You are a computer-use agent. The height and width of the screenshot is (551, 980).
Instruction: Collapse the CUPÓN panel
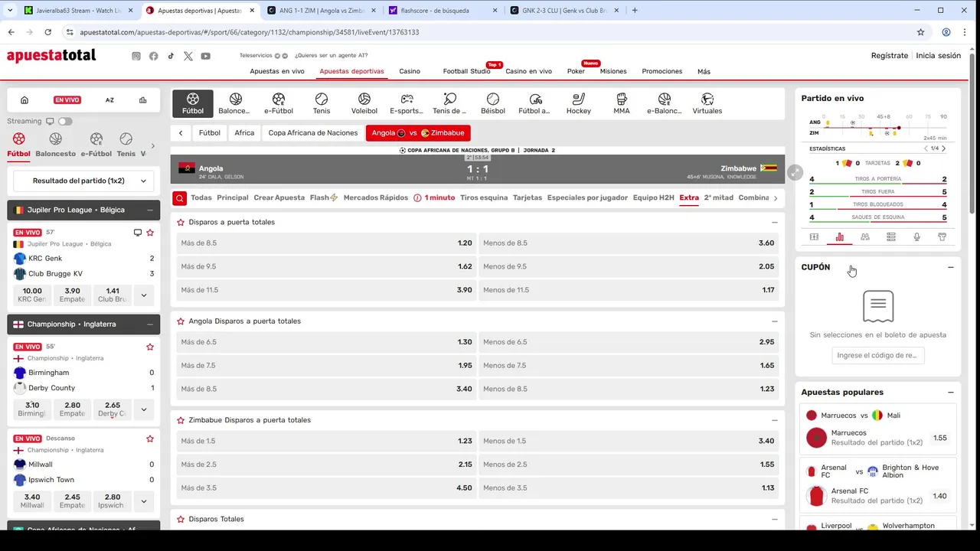pyautogui.click(x=951, y=267)
